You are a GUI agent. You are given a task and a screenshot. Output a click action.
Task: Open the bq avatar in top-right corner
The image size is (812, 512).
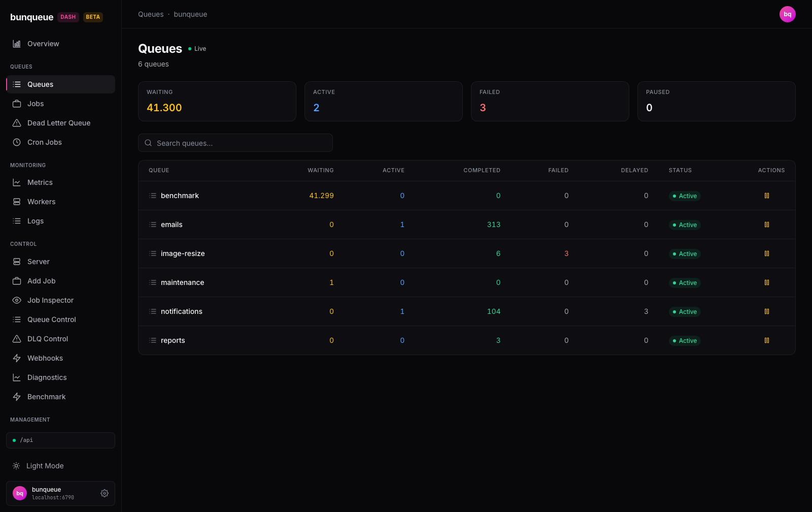[x=788, y=14]
